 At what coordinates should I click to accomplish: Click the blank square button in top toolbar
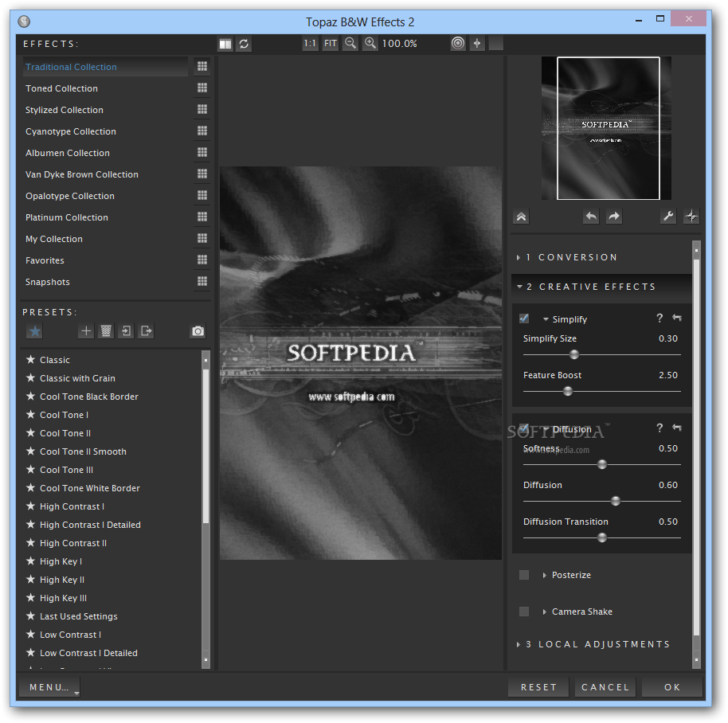pyautogui.click(x=496, y=43)
